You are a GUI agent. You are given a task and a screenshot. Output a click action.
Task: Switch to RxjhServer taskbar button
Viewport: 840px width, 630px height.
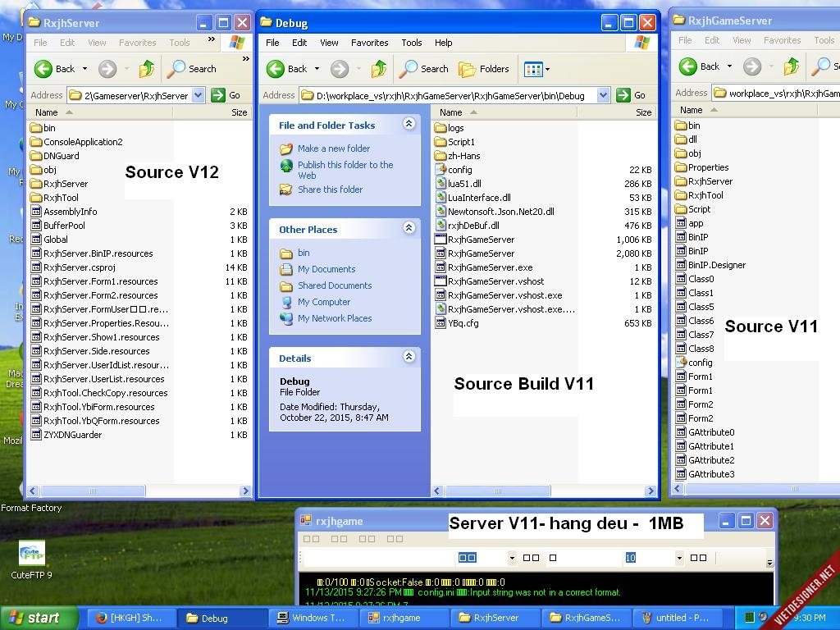point(495,618)
